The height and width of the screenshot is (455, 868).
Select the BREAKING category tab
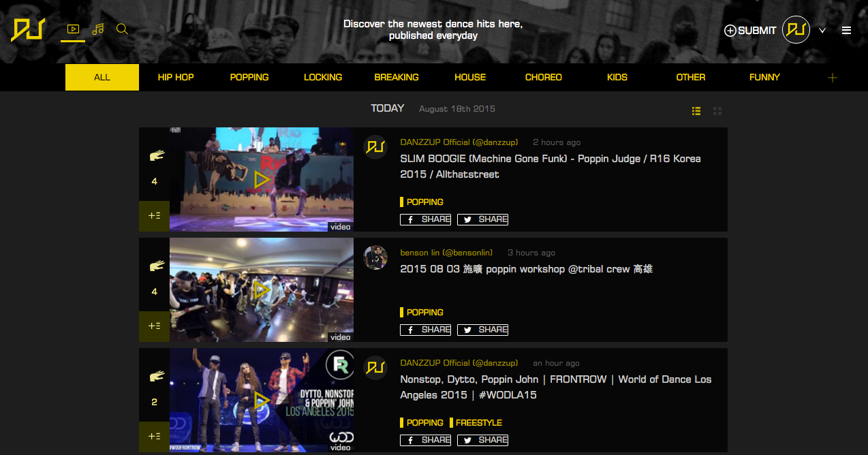click(397, 77)
